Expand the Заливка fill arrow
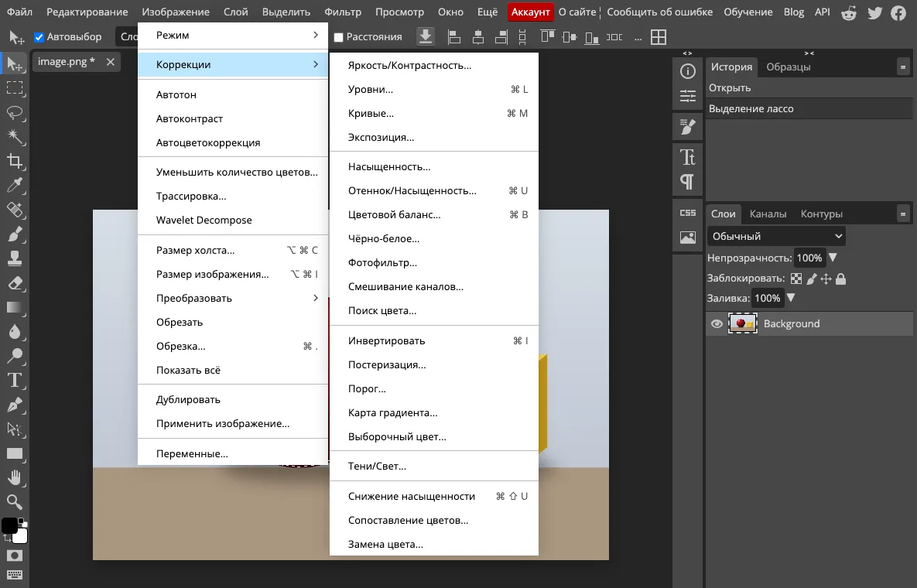The height and width of the screenshot is (588, 917). point(792,298)
